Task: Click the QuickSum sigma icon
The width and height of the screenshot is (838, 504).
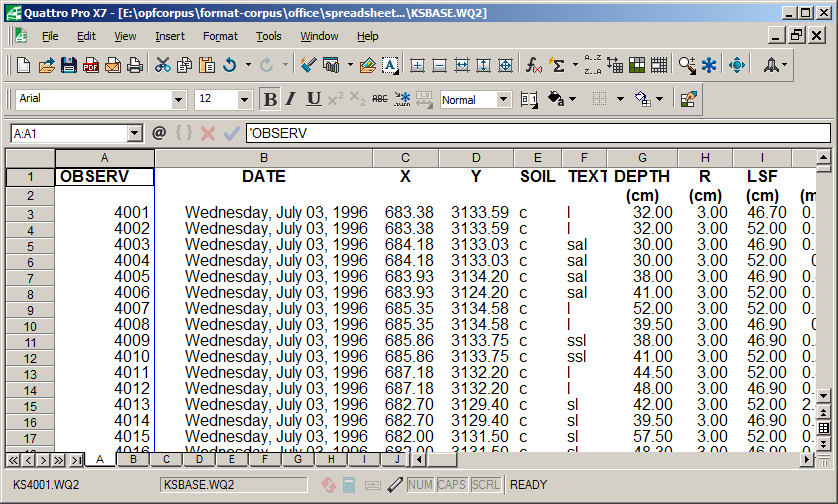Action: point(558,65)
